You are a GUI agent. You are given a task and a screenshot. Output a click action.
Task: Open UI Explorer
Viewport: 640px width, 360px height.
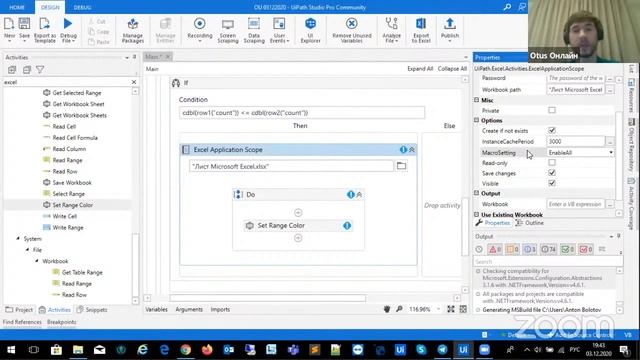click(310, 29)
